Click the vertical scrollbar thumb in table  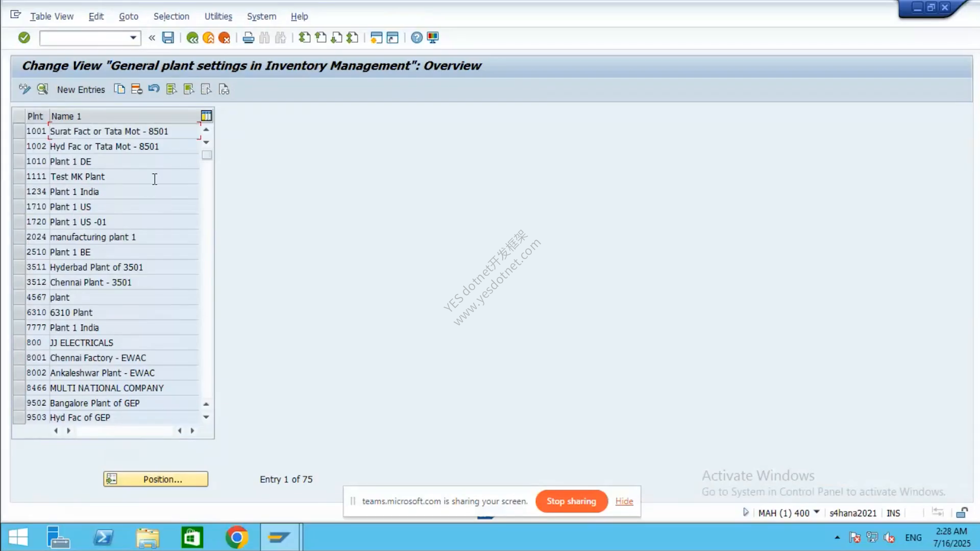point(207,155)
